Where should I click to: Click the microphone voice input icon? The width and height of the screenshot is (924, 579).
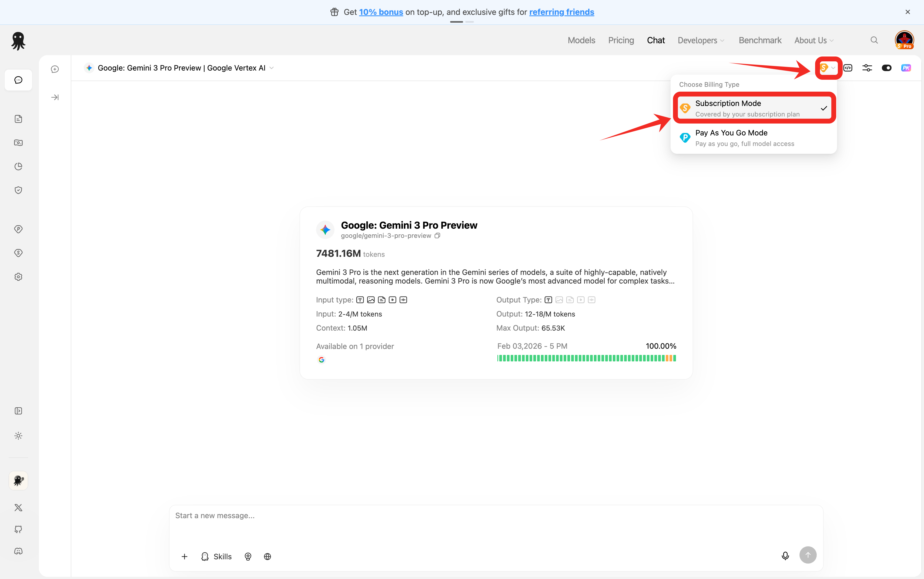tap(785, 556)
